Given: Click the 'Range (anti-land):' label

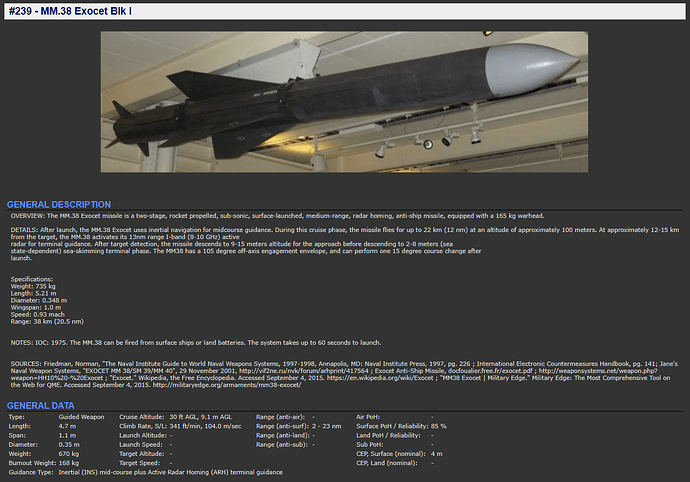Looking at the screenshot, I should pos(283,435).
